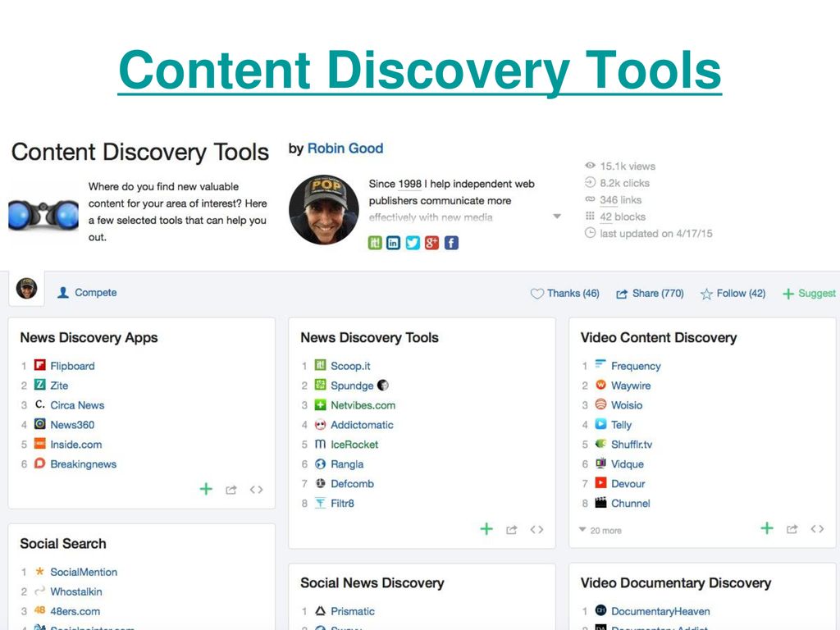Open Robin Good's Facebook icon

pos(451,243)
